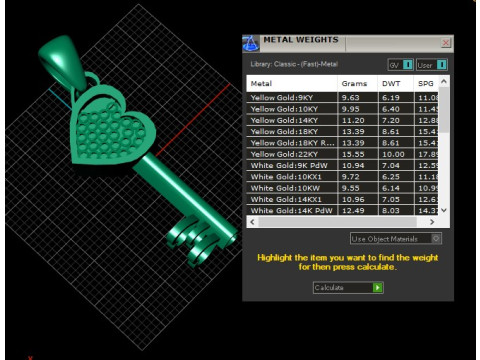
Task: Click the green play arrow on Calculate
Action: coord(377,287)
